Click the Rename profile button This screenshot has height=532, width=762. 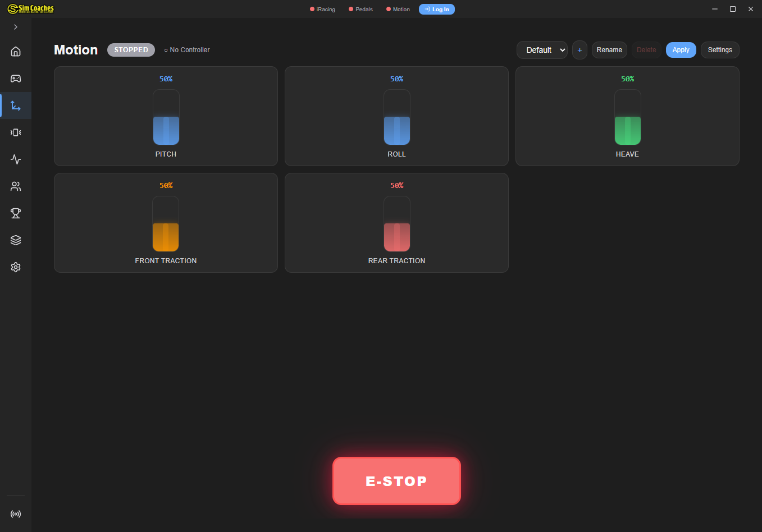[x=609, y=50]
